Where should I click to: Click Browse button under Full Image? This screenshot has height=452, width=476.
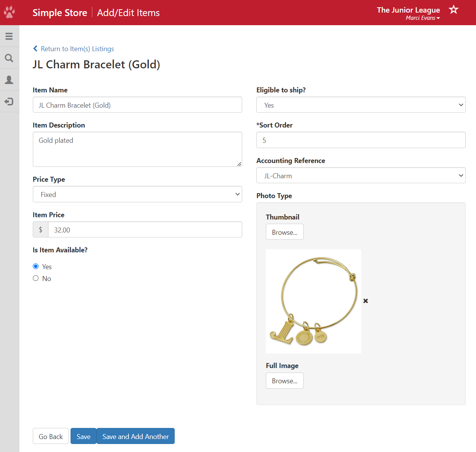tap(285, 381)
